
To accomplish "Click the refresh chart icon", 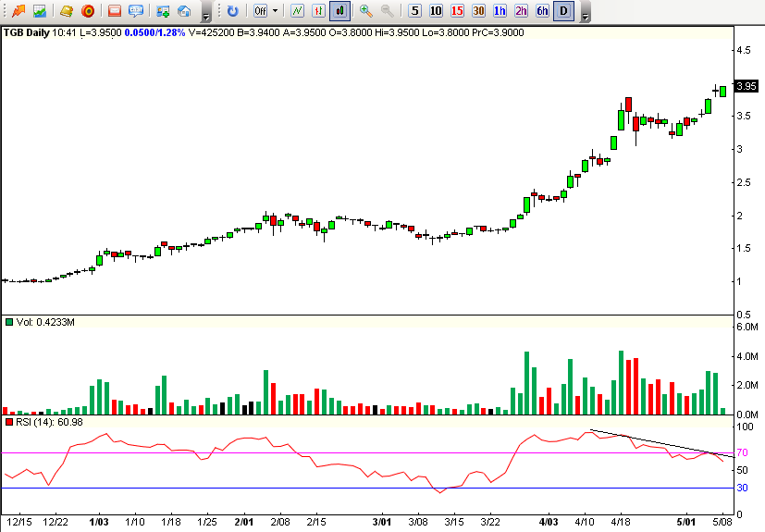I will pyautogui.click(x=233, y=11).
